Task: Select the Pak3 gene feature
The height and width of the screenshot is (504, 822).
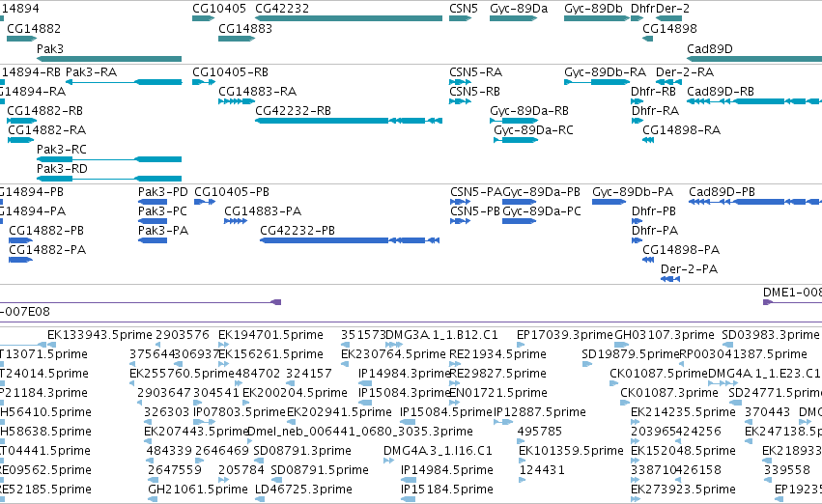Action: [109, 59]
